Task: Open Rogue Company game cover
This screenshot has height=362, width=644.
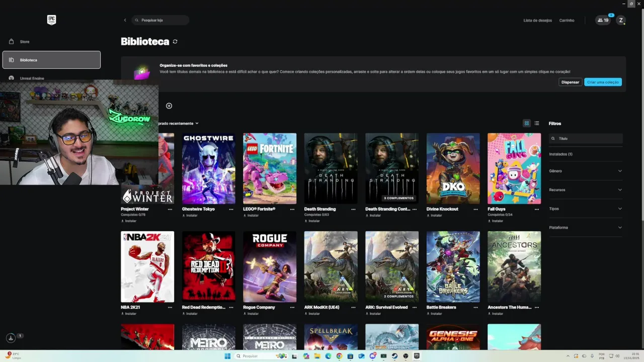Action: 270,266
